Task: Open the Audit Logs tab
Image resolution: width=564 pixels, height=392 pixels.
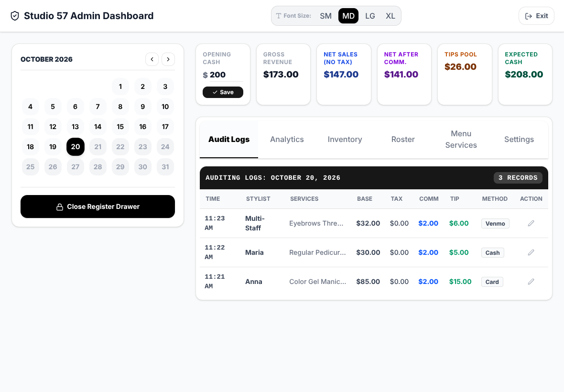Action: coord(229,140)
